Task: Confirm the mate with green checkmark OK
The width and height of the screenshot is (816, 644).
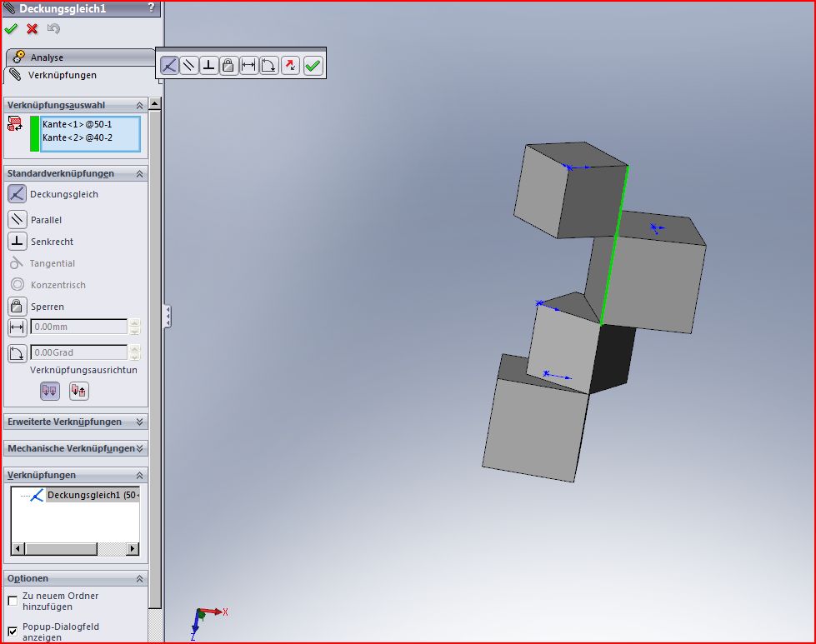Action: [x=10, y=28]
